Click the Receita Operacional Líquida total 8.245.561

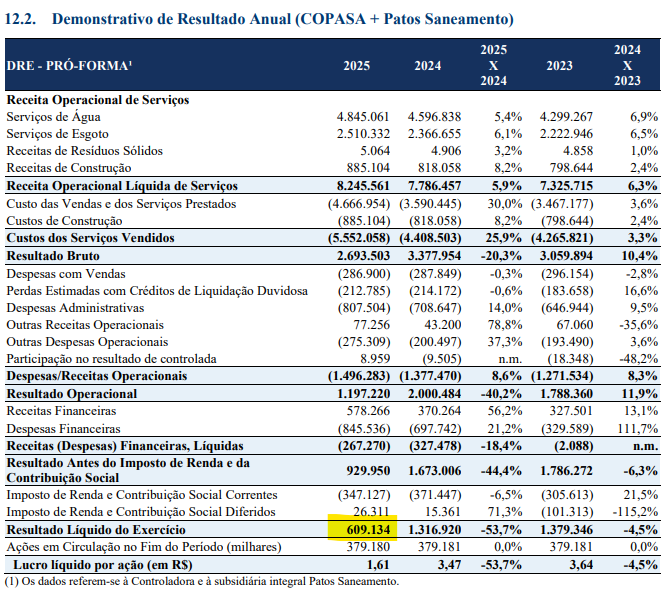pyautogui.click(x=367, y=186)
